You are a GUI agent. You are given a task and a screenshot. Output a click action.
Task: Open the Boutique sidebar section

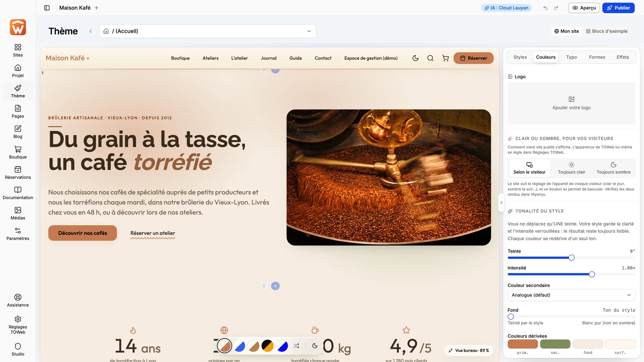[18, 153]
